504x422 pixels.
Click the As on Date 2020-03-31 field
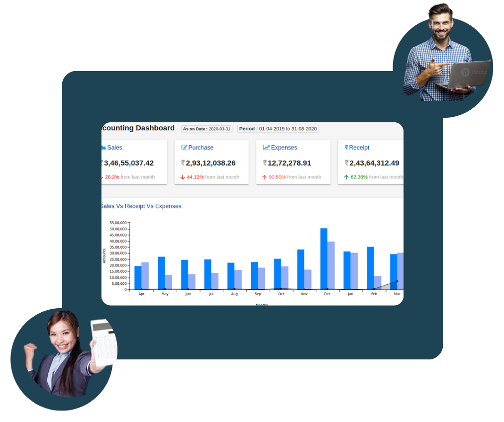click(206, 129)
